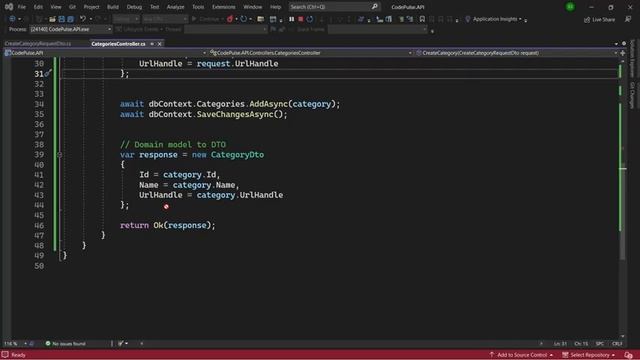This screenshot has height=360, width=640.
Task: Open the Edit menu
Action: coord(38,7)
